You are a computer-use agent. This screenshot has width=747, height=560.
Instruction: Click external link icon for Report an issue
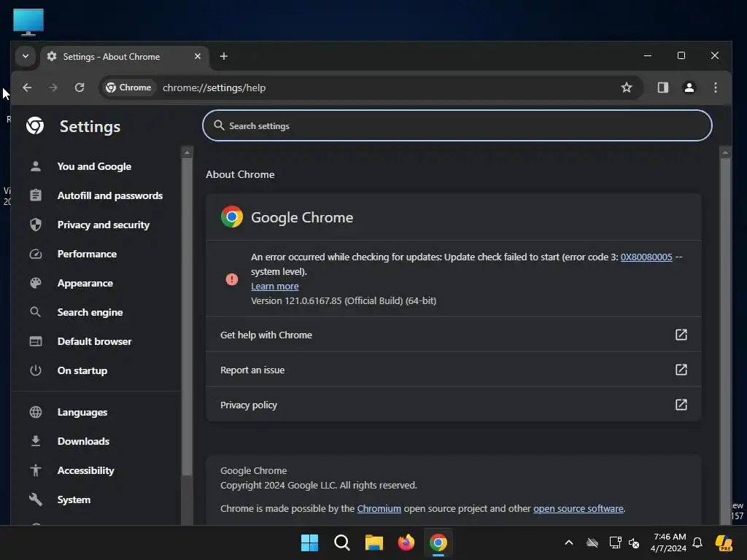pyautogui.click(x=681, y=370)
